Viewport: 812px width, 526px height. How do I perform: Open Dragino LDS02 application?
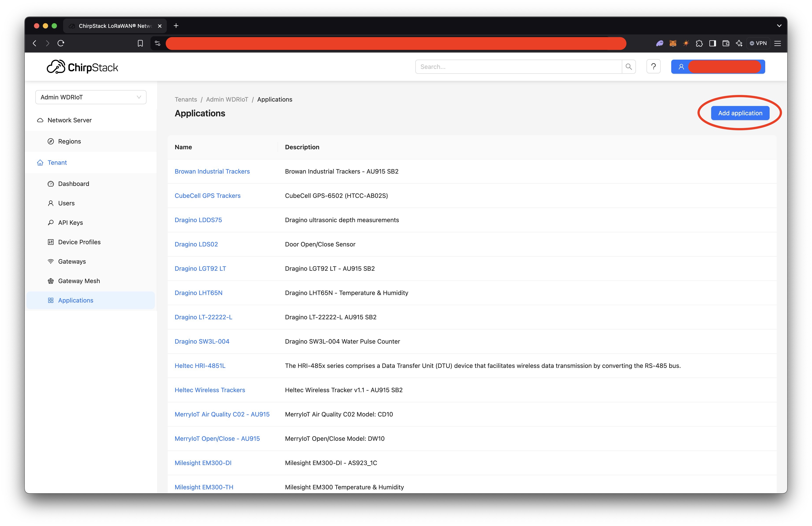[196, 244]
